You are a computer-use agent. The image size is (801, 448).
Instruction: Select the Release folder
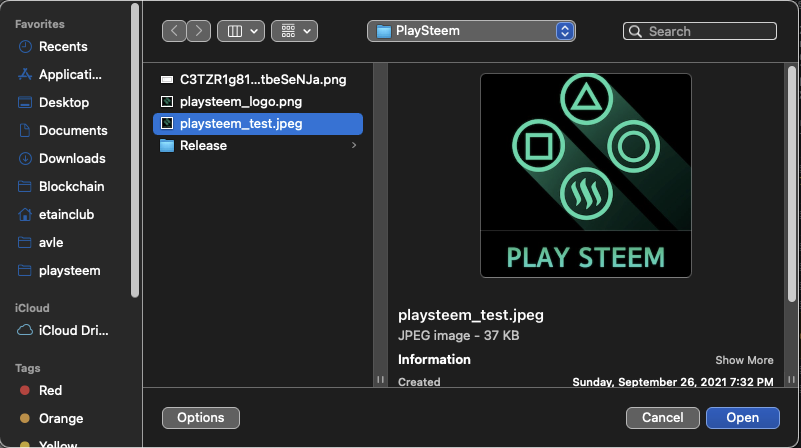click(258, 146)
